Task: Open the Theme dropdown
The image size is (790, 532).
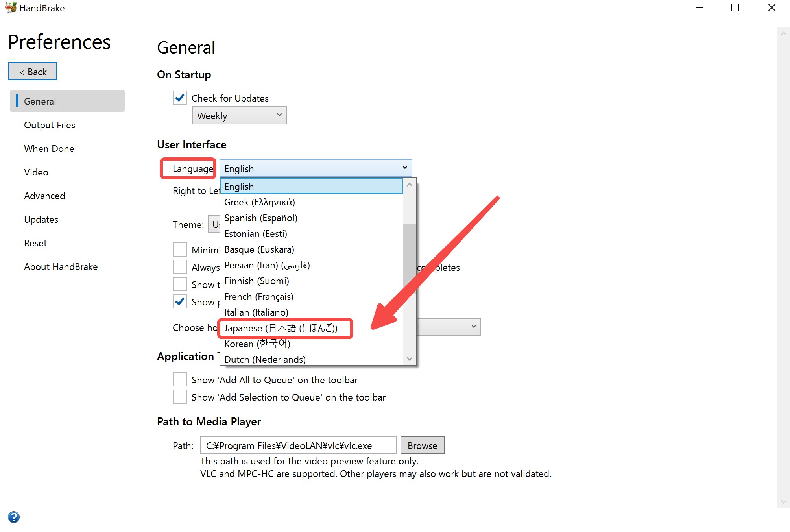Action: coord(214,224)
